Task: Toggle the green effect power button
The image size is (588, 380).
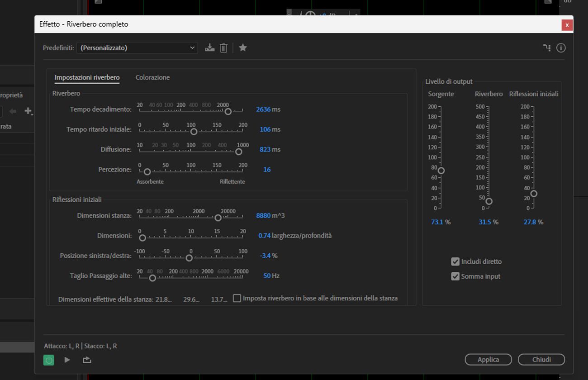Action: (48, 360)
